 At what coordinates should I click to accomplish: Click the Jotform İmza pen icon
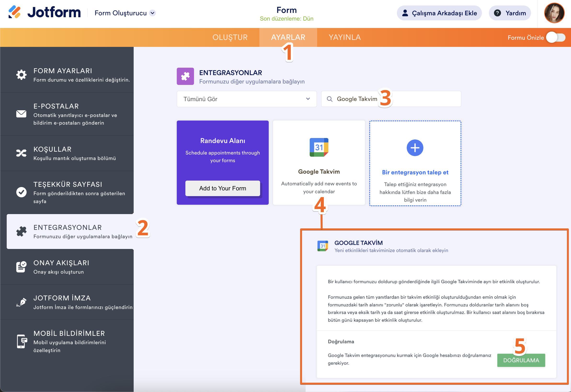[21, 302]
